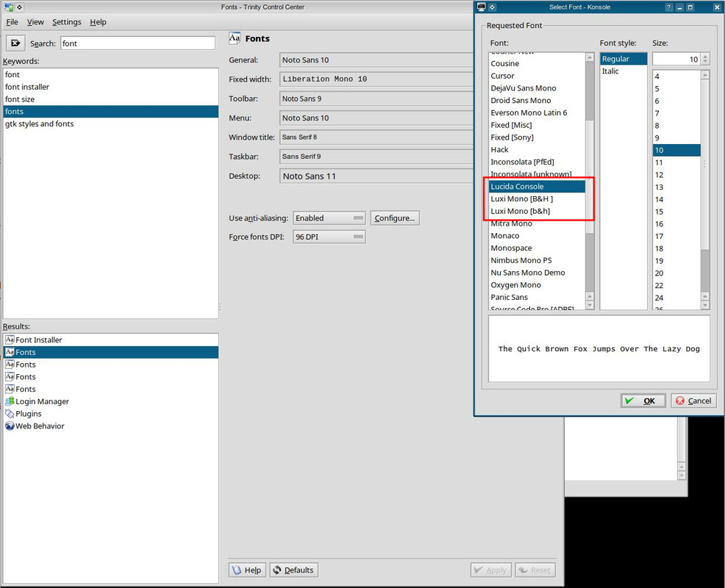Select the Hack font
This screenshot has width=725, height=588.
[x=537, y=149]
